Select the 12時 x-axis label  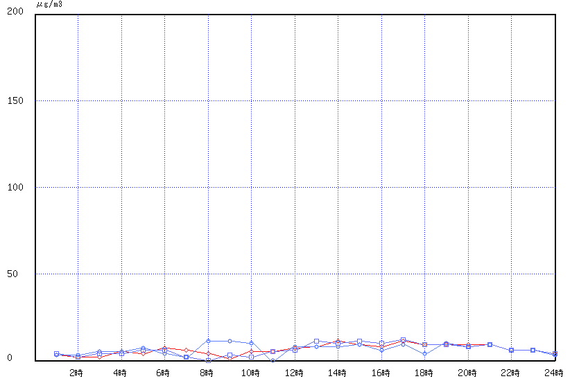pyautogui.click(x=294, y=373)
